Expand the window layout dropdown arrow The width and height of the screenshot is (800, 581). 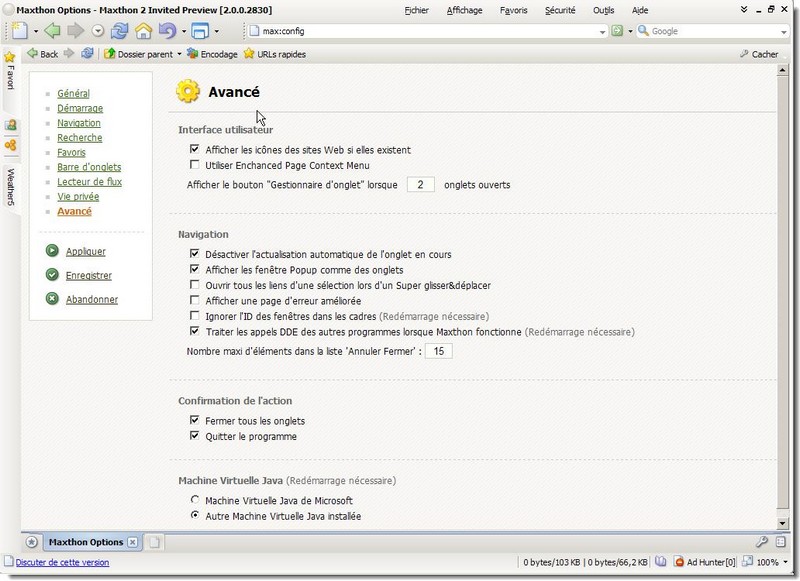click(x=216, y=31)
